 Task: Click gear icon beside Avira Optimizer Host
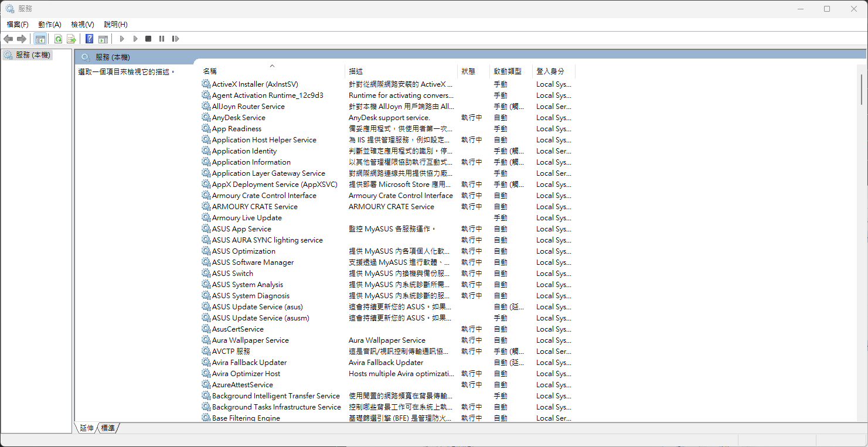tap(206, 374)
